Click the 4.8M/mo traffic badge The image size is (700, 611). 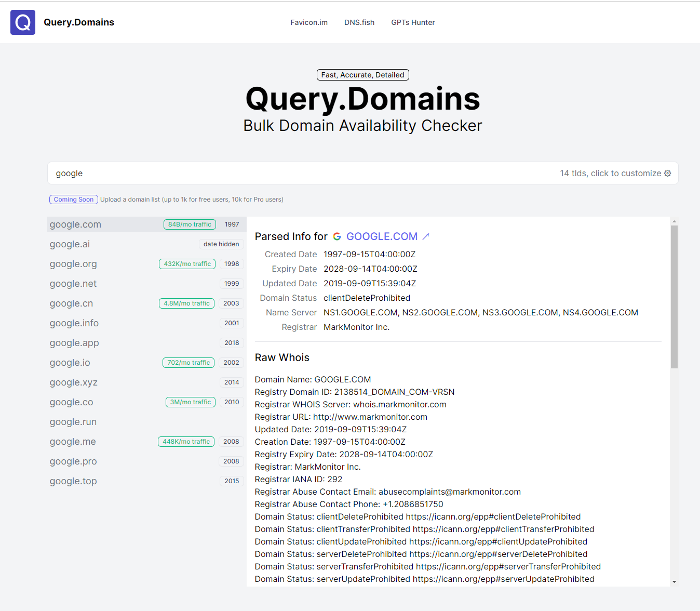186,303
